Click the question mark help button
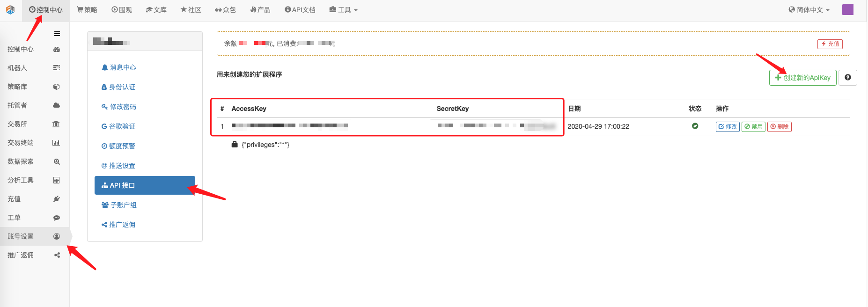Viewport: 868px width, 307px height. tap(848, 78)
